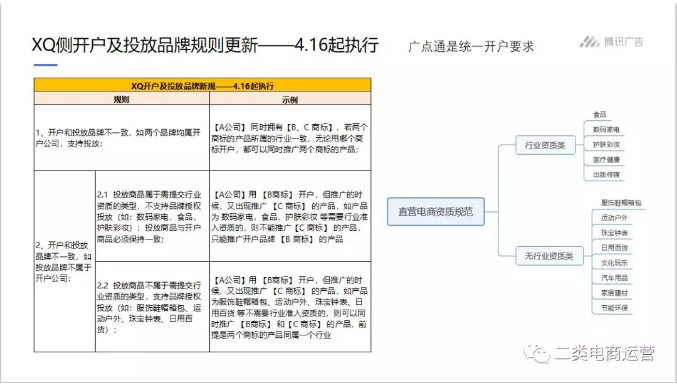The width and height of the screenshot is (677, 384).
Task: Click the 广点通是统一开户要求 subtitle text
Action: click(471, 46)
